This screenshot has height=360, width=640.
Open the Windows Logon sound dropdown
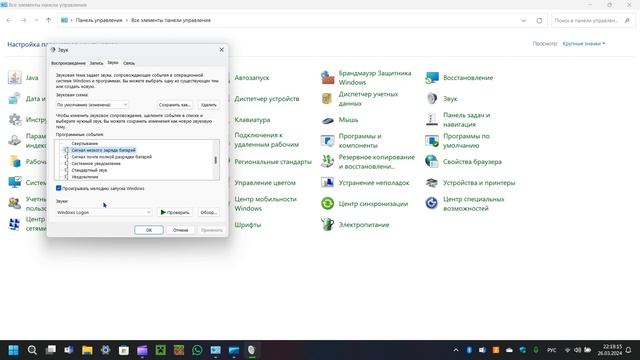click(104, 212)
